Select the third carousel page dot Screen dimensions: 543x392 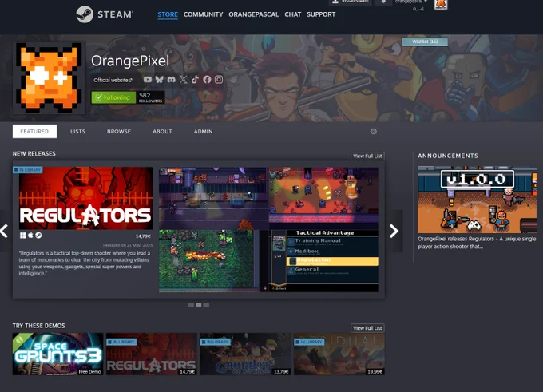point(206,305)
